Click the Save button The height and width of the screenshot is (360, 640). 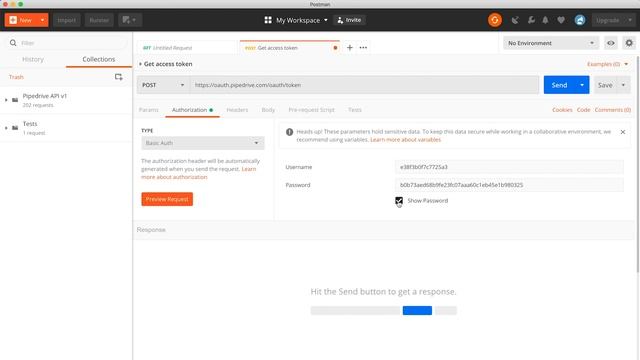pyautogui.click(x=605, y=85)
